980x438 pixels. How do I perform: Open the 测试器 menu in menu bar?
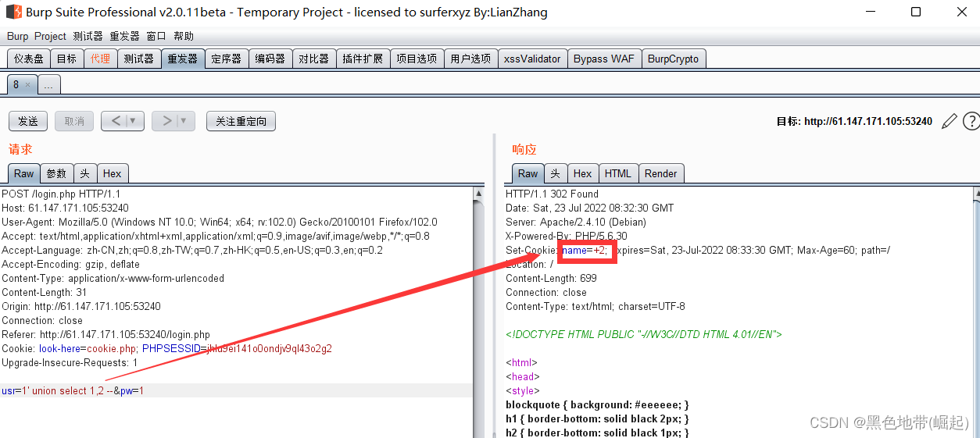coord(88,36)
